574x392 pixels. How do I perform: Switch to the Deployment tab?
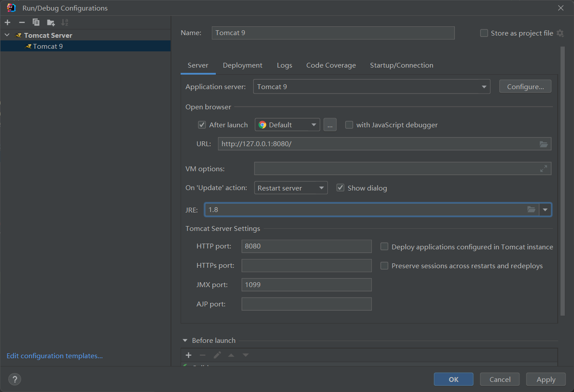tap(242, 65)
